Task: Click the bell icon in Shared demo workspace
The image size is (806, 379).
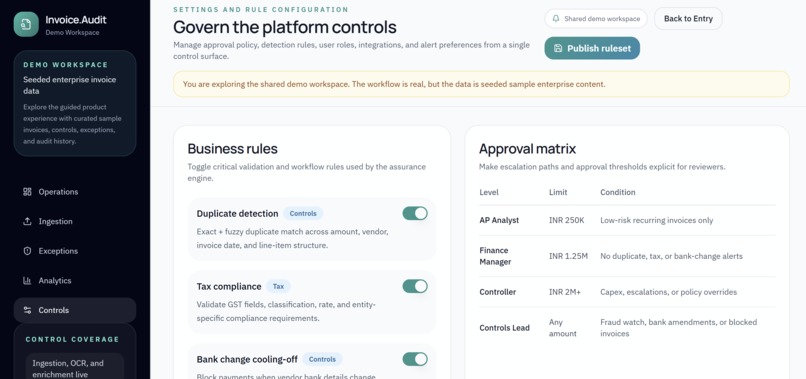Action: tap(556, 19)
